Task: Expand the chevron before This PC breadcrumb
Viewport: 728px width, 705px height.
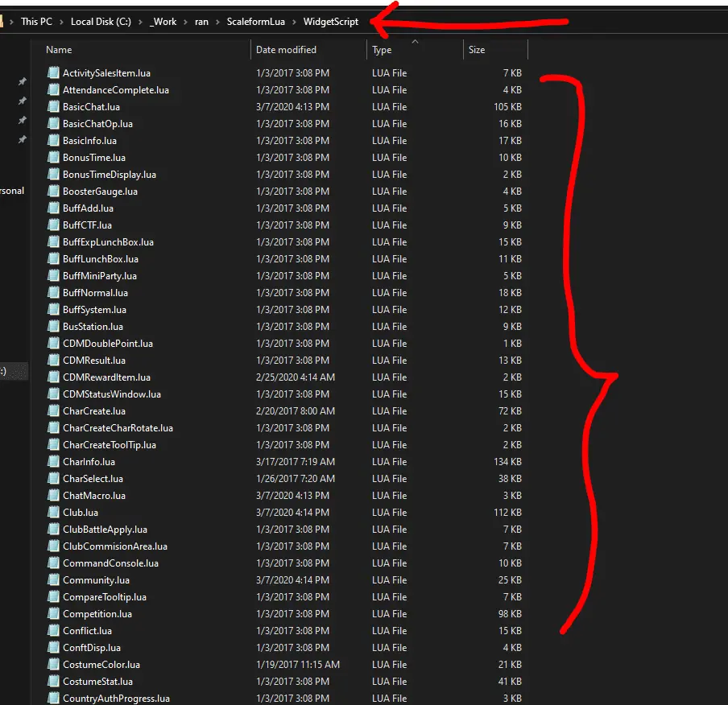Action: pyautogui.click(x=11, y=22)
